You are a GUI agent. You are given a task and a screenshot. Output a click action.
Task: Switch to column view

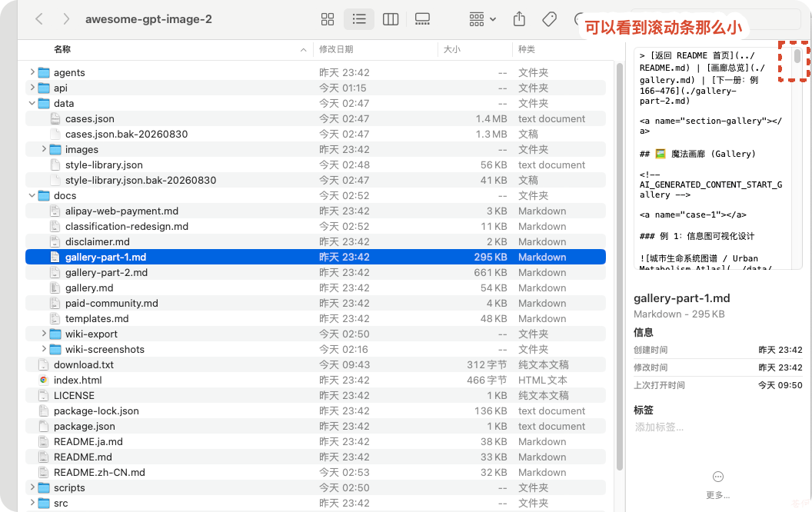(x=391, y=20)
